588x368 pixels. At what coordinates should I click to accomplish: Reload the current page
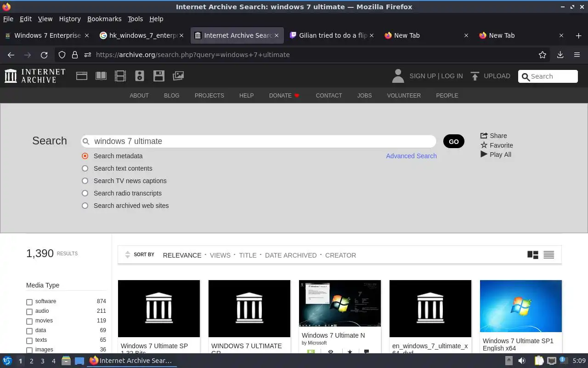pyautogui.click(x=44, y=55)
